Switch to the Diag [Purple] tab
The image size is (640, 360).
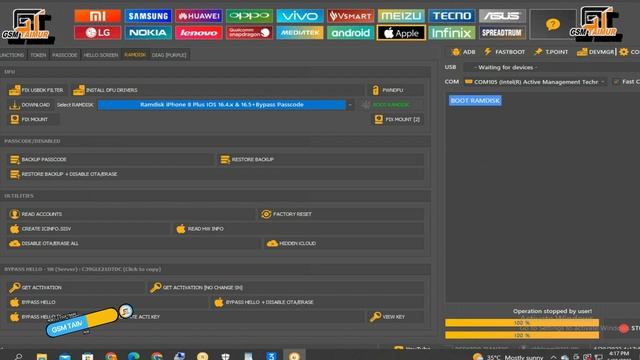click(x=169, y=55)
